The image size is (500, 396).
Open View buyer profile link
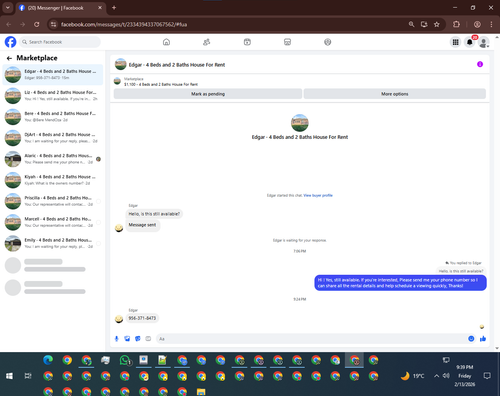tap(318, 195)
